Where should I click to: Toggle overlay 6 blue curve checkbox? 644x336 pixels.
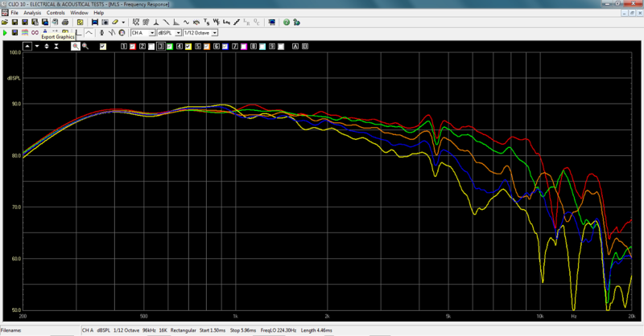[225, 47]
